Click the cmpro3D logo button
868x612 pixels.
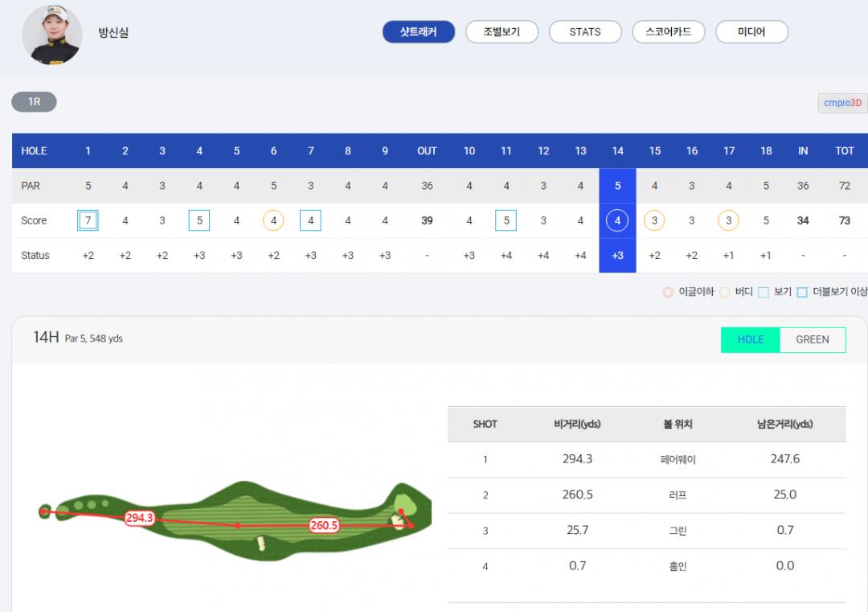tap(842, 103)
